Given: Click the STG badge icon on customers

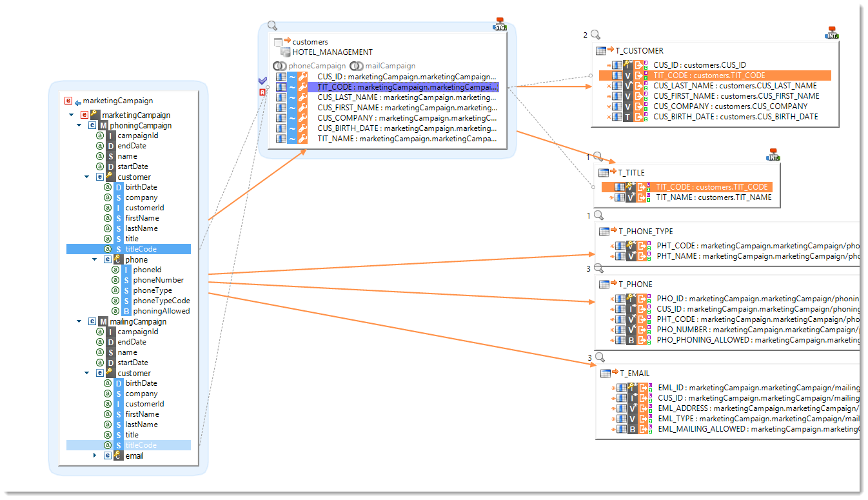Looking at the screenshot, I should click(500, 25).
